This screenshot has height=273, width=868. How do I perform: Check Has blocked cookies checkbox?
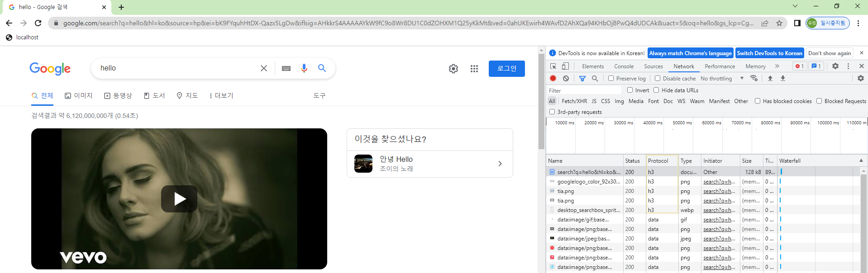[x=758, y=101]
